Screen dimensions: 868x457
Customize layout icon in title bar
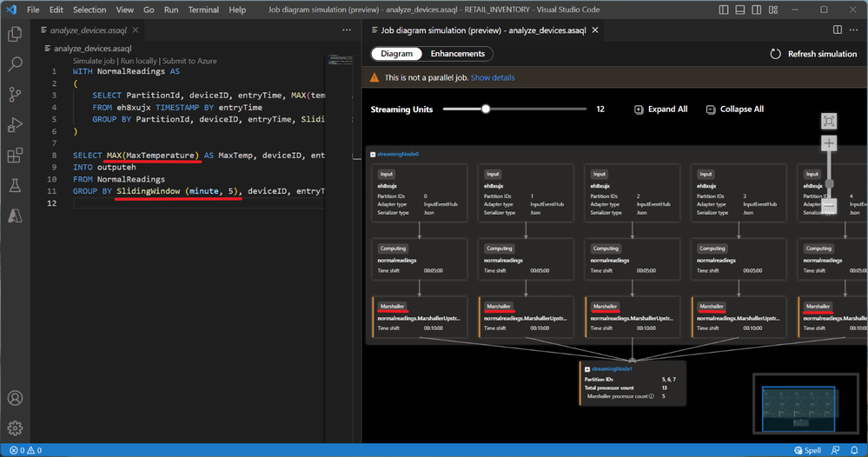(773, 10)
